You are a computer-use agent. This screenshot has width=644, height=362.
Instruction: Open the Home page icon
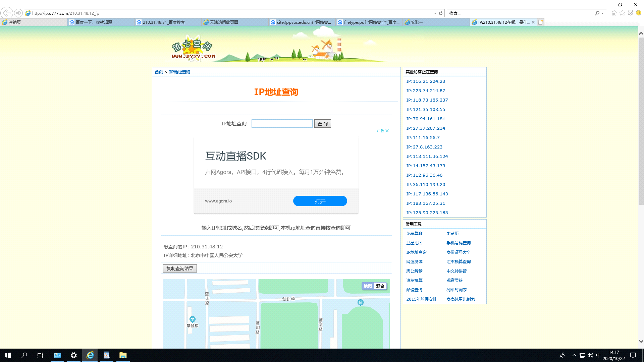[614, 13]
